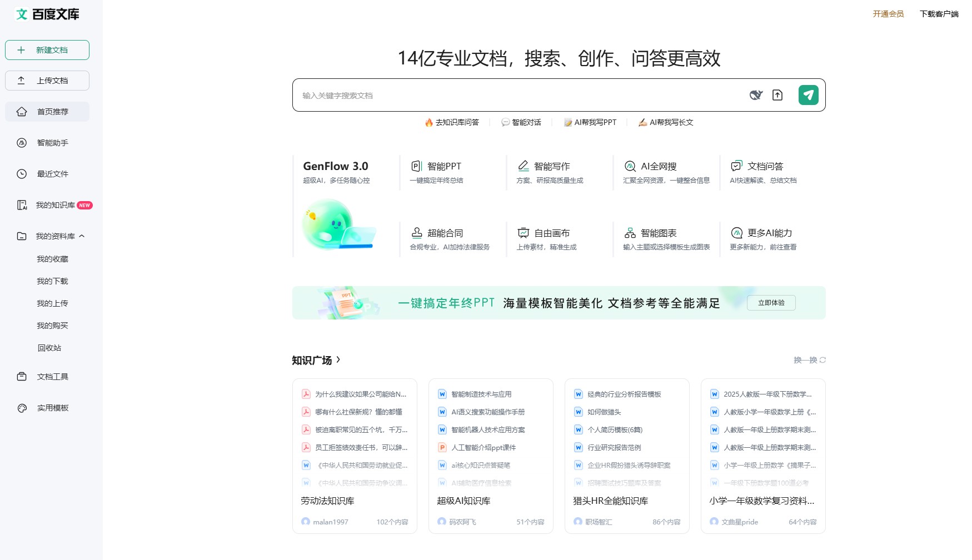Click the 上传文档 upload icon in sidebar
The height and width of the screenshot is (560, 972).
(22, 81)
